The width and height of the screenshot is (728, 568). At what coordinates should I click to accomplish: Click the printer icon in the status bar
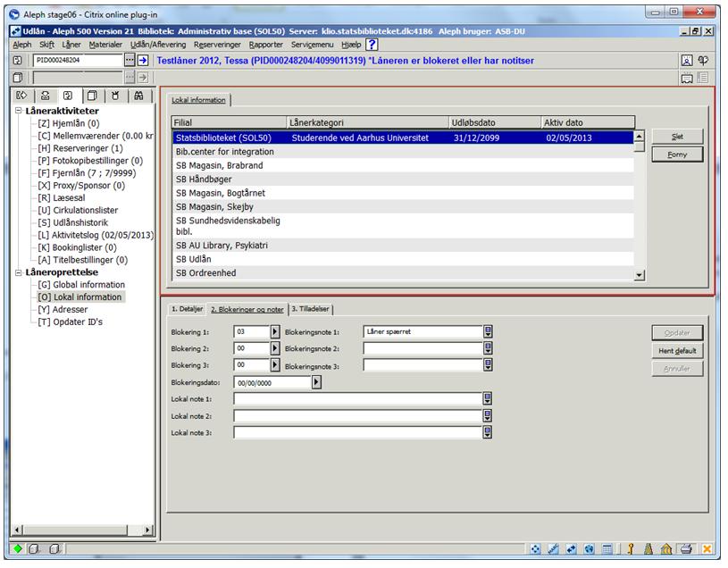pyautogui.click(x=686, y=549)
